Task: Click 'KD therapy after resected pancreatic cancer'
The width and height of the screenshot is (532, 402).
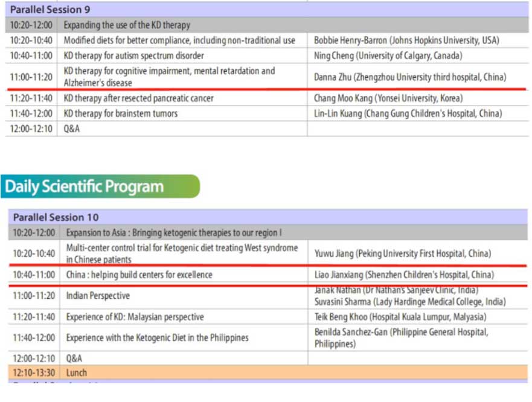Action: coord(139,98)
